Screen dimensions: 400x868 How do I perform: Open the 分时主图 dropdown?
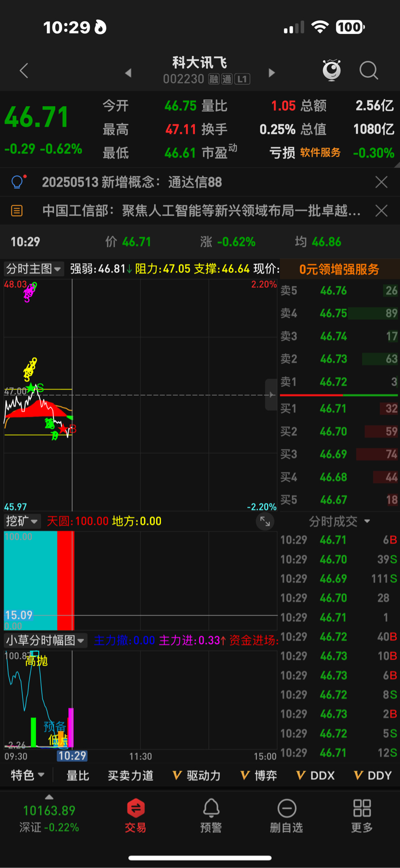tap(33, 269)
